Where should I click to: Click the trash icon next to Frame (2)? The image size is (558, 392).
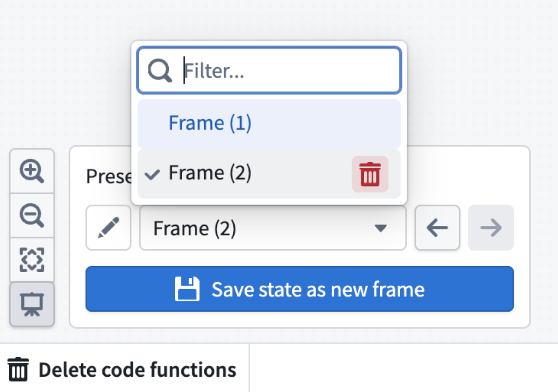coord(370,174)
